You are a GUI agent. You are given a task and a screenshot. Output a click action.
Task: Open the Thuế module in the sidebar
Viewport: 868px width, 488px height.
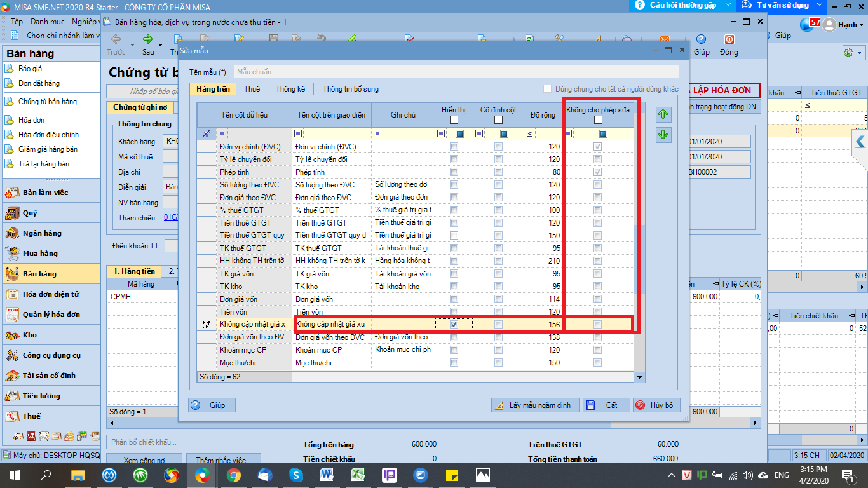(x=51, y=416)
